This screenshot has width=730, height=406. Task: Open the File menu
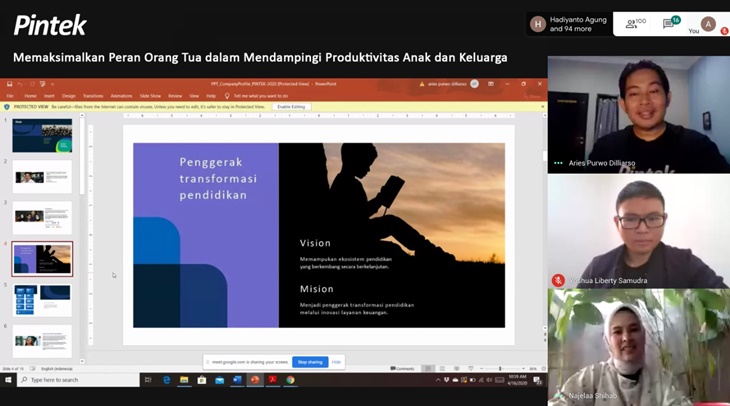tap(10, 96)
